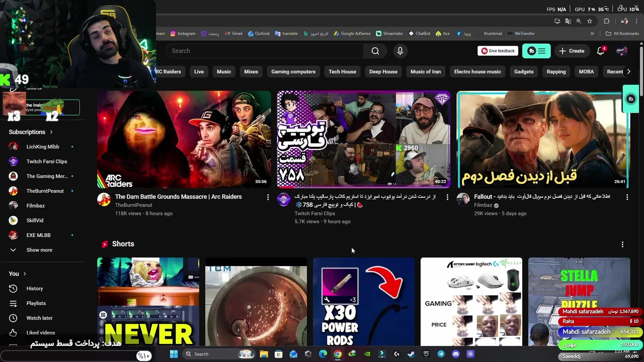Image resolution: width=644 pixels, height=362 pixels.
Task: Open the Twitch Farsi Clips channel link under video
Action: 315,213
